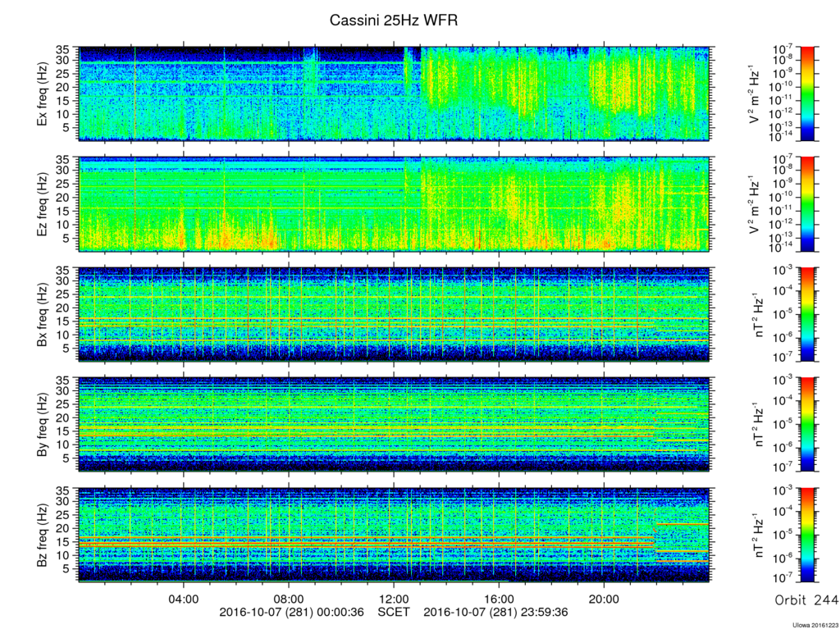Click the Ez spectrogram panel
Image resolution: width=840 pixels, height=629 pixels.
point(395,204)
